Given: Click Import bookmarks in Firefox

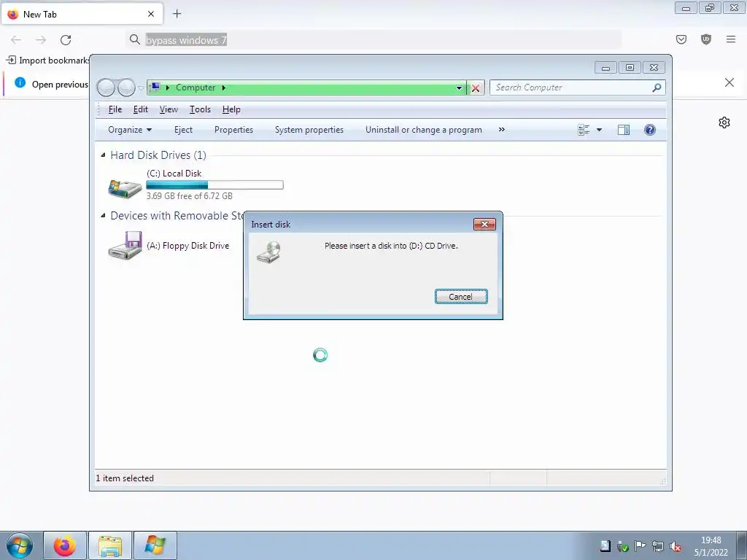Looking at the screenshot, I should coord(47,61).
